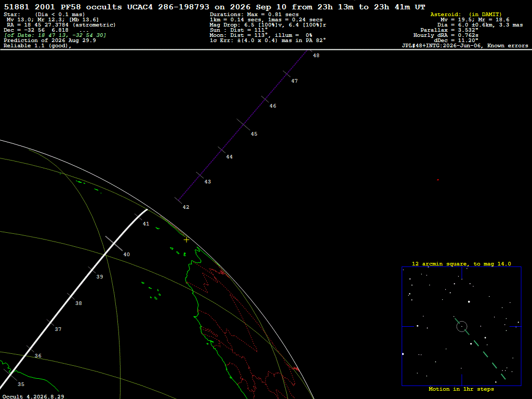Click the Motion in 1hr steps label
Viewport: 532px width, 399px height.
(461, 389)
